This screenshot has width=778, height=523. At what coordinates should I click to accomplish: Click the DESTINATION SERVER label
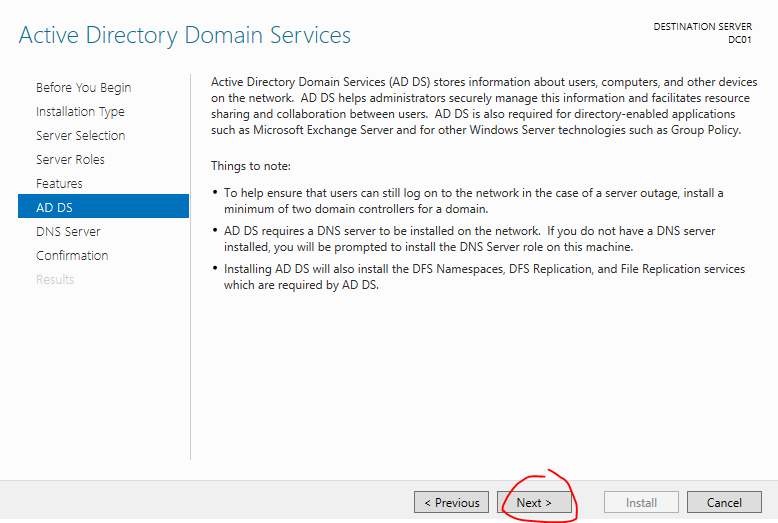coord(702,26)
